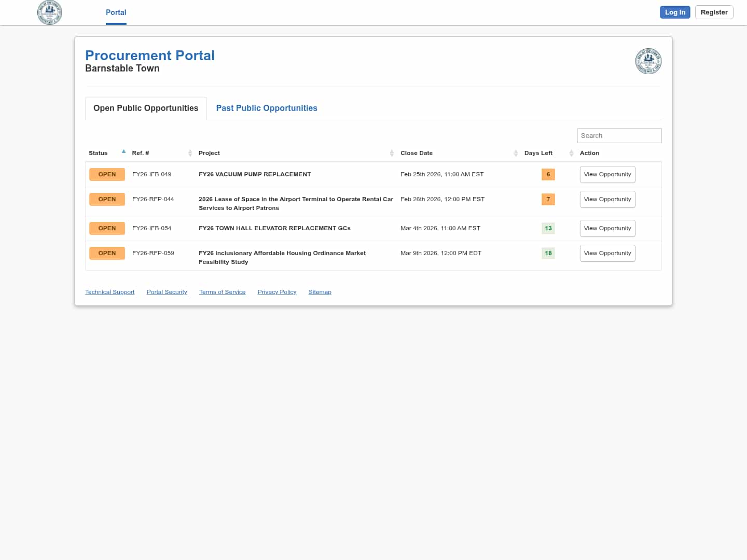The width and height of the screenshot is (747, 560).
Task: Select the Open Public Opportunities tab
Action: pos(146,108)
